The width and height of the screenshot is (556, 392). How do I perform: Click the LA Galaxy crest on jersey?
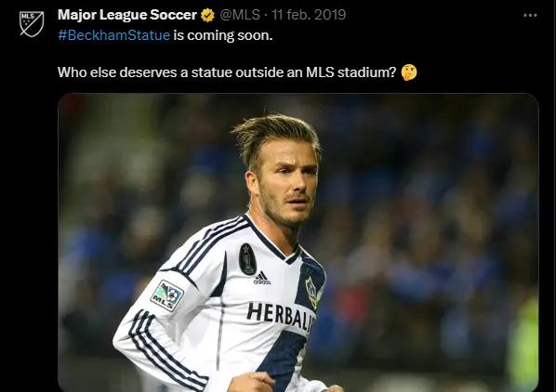tap(312, 292)
